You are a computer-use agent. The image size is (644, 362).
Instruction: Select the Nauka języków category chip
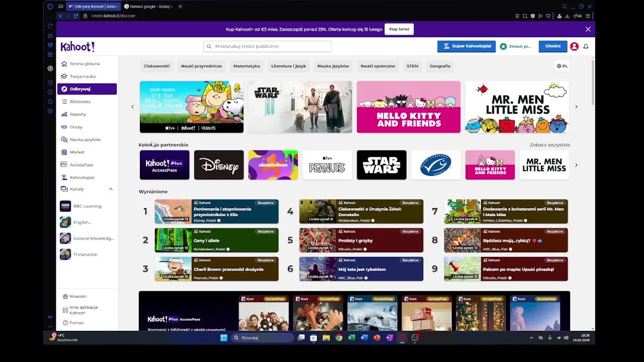pyautogui.click(x=333, y=66)
